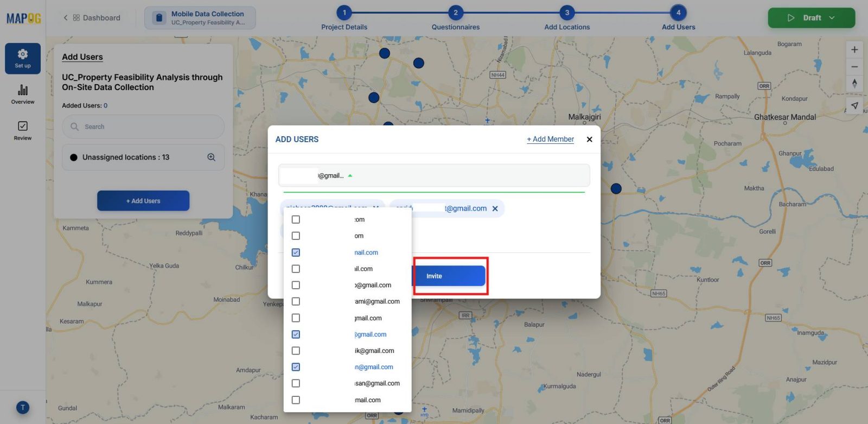Screen dimensions: 868x424
Task: Click the Malkajgiri map label
Action: point(584,117)
